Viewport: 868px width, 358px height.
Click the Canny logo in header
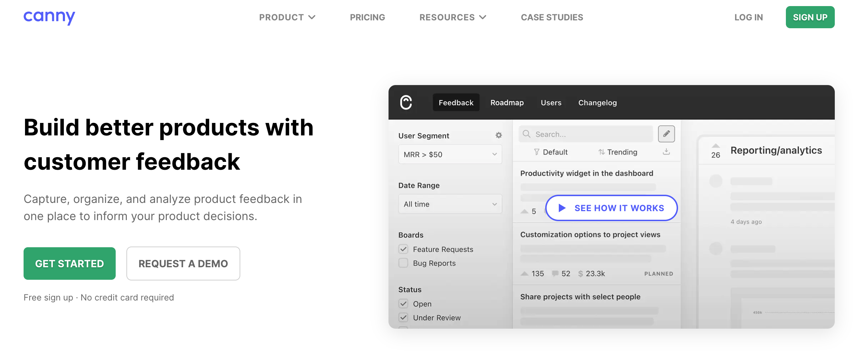point(49,17)
